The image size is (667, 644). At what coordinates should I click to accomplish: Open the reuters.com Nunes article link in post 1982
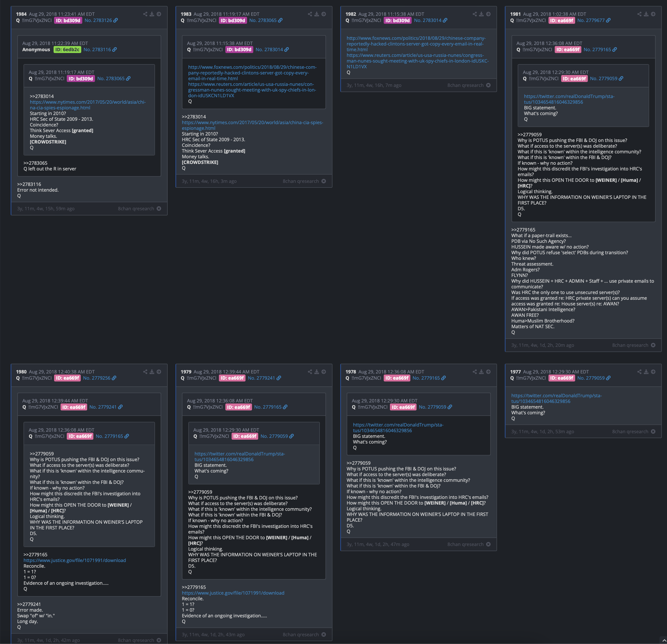[418, 61]
